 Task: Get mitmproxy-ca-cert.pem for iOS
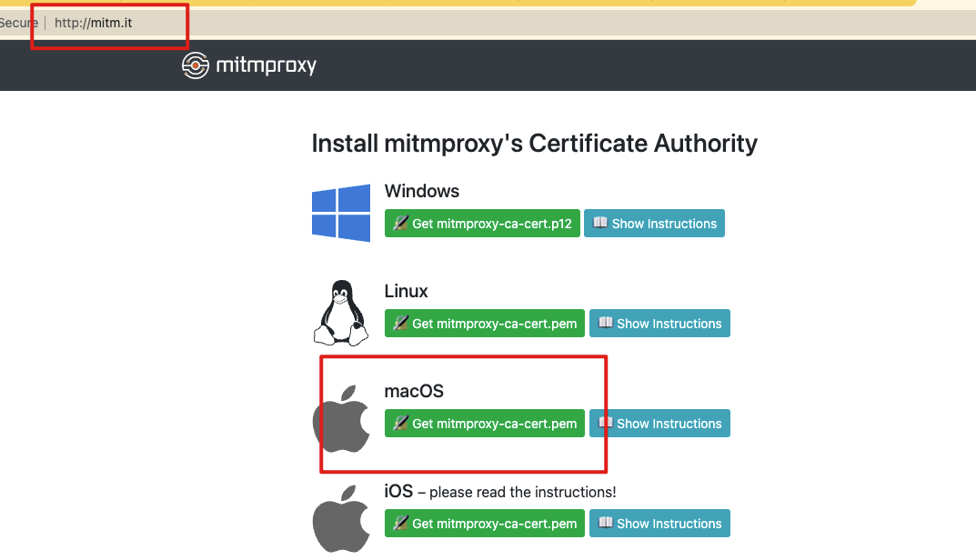point(485,524)
